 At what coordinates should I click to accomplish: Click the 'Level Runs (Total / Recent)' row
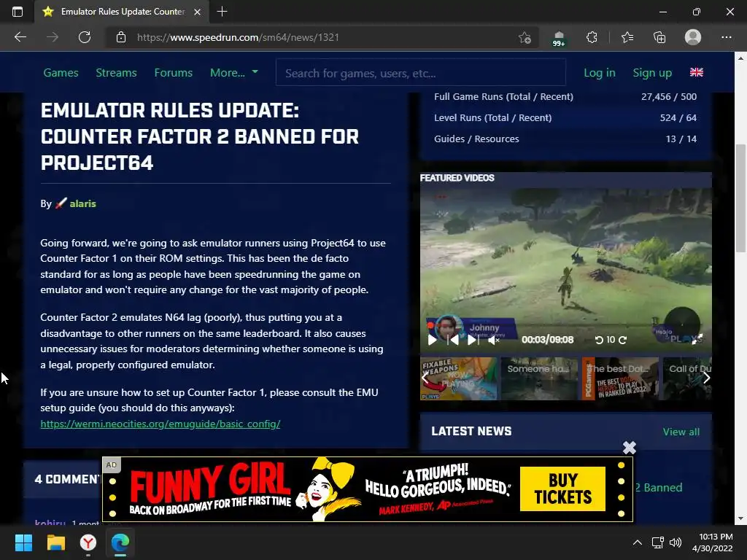tap(565, 117)
